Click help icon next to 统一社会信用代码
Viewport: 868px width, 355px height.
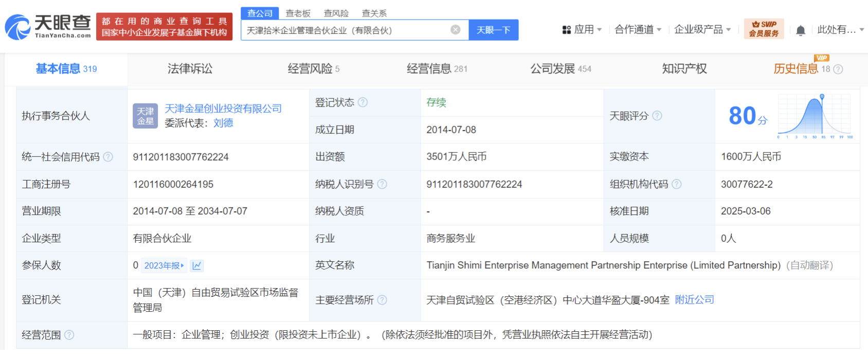point(108,157)
